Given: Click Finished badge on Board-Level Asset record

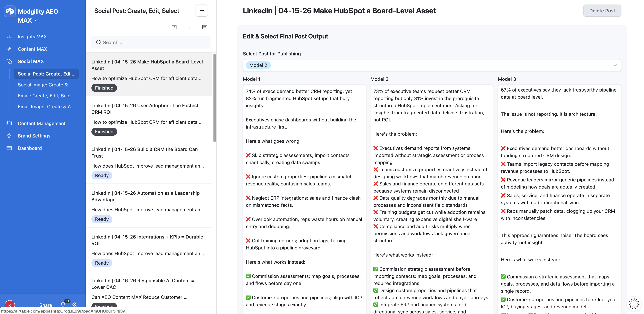Looking at the screenshot, I should coord(104,88).
